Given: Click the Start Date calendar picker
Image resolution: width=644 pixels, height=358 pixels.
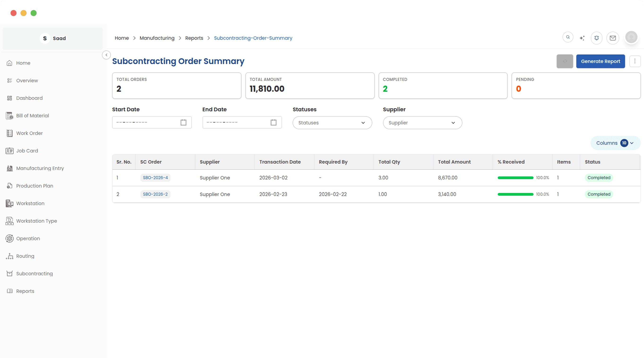Looking at the screenshot, I should 183,122.
